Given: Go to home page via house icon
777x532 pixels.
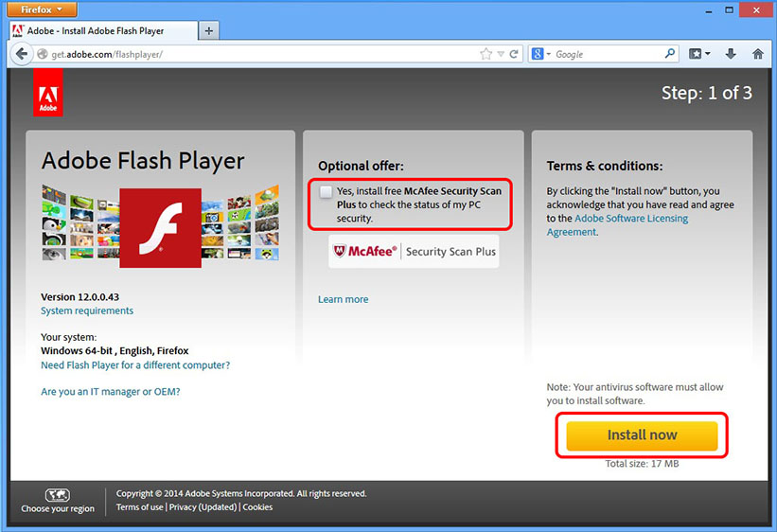Looking at the screenshot, I should (x=758, y=54).
